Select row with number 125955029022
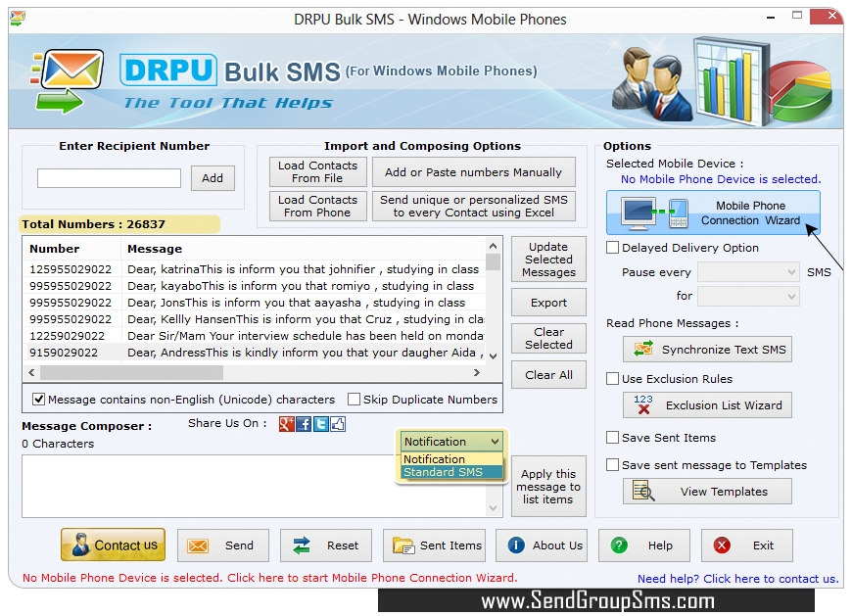Viewport: 852px width, 616px height. [x=255, y=269]
